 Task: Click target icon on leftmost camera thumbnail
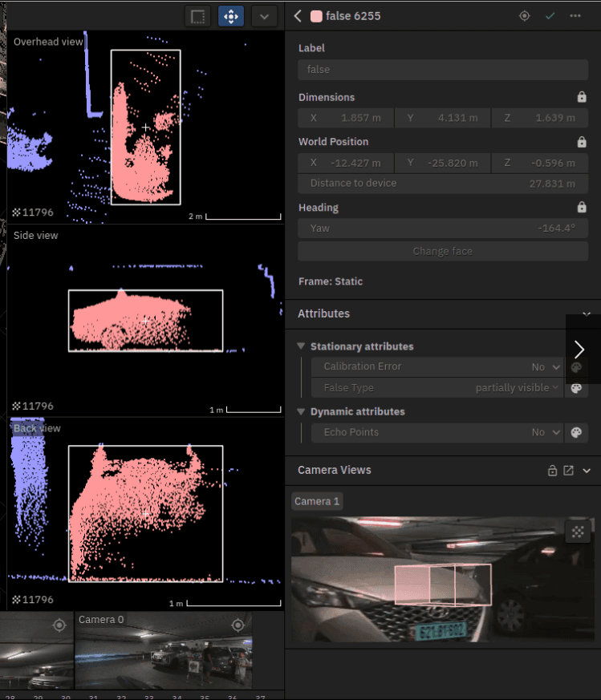[59, 625]
